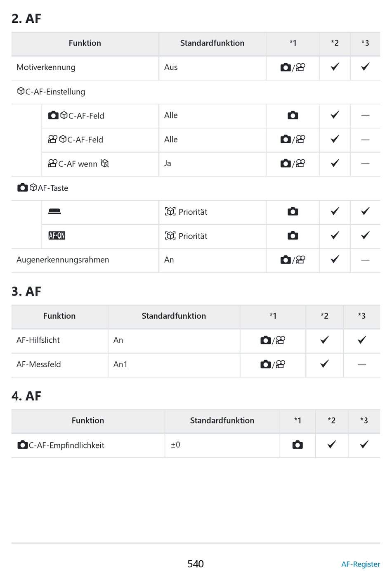This screenshot has width=392, height=571.
Task: Click the C-AF-Einstellung group heading
Action: [51, 91]
